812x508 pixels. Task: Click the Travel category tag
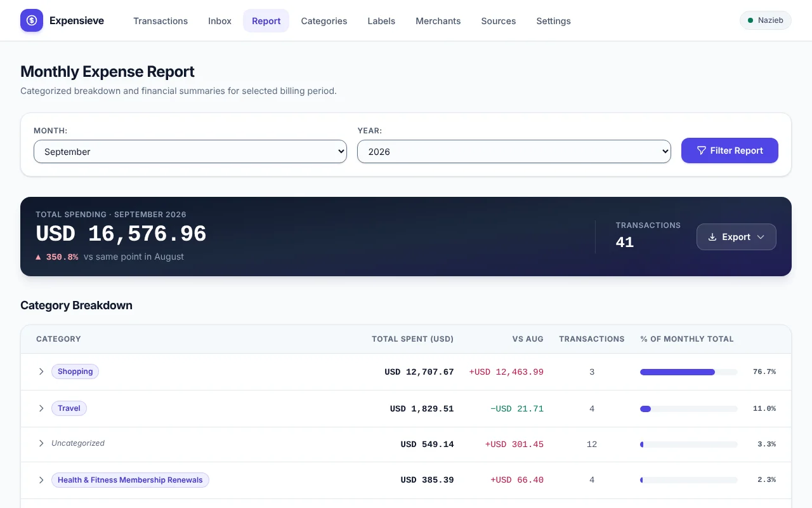tap(69, 408)
